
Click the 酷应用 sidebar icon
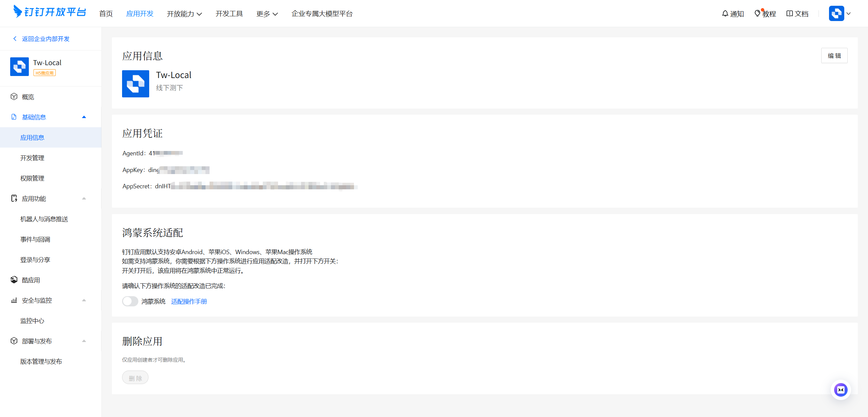(14, 280)
